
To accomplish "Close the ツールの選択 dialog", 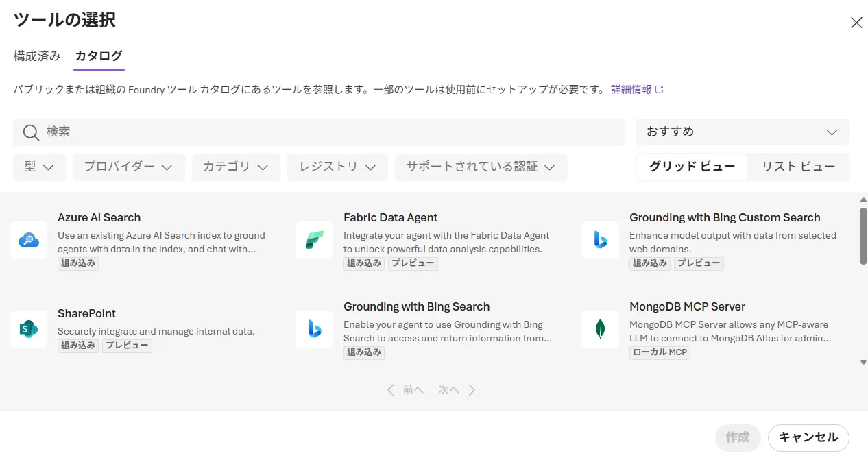I will coord(856,23).
